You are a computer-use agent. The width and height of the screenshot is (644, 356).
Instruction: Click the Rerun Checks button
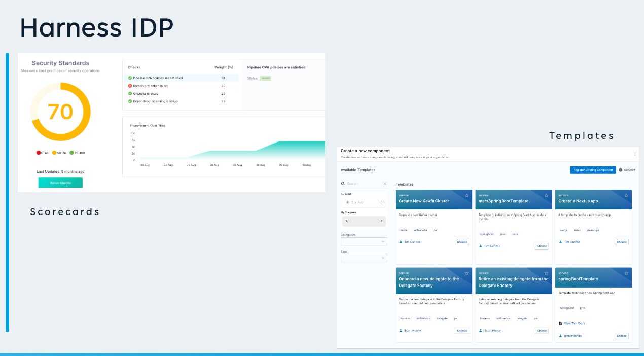point(60,183)
